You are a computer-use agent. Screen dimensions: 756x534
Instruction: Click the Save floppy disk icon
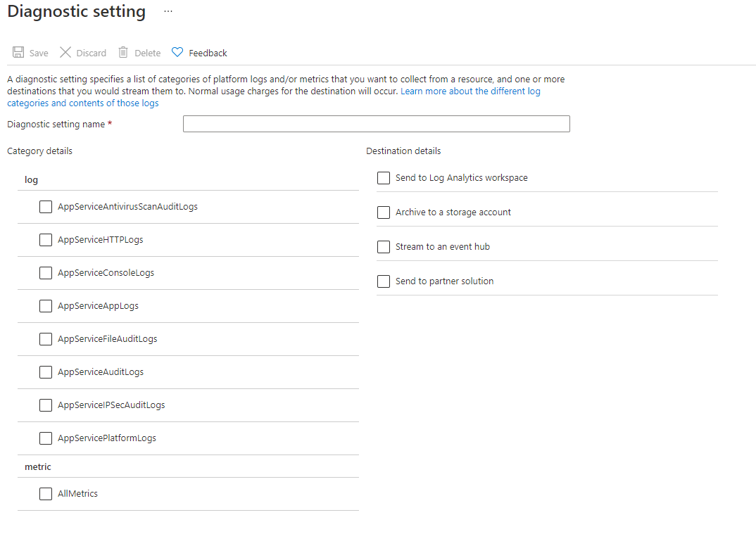tap(18, 52)
